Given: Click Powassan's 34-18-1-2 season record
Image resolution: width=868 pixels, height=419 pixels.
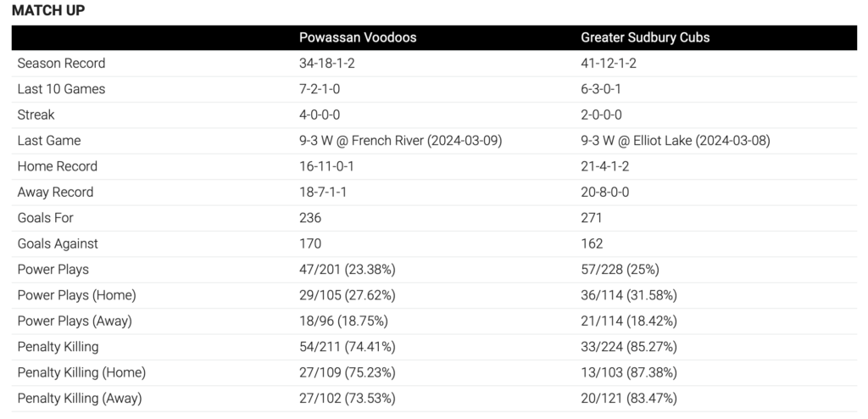Looking at the screenshot, I should tap(326, 63).
